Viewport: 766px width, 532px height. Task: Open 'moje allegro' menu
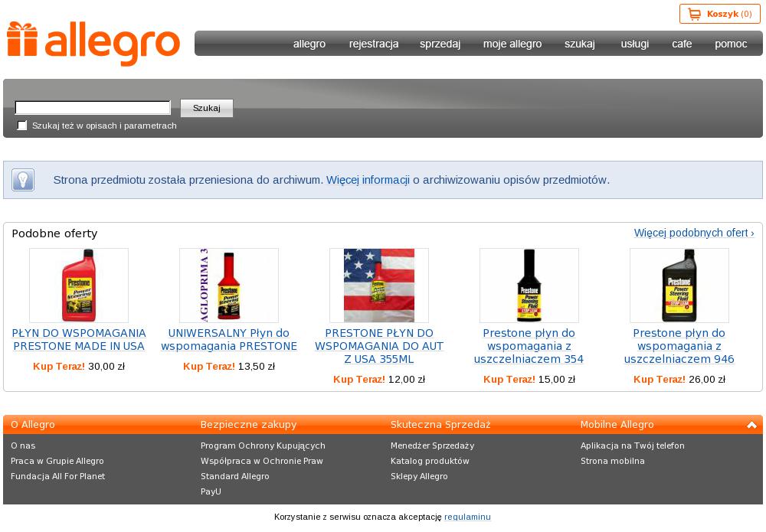(512, 44)
